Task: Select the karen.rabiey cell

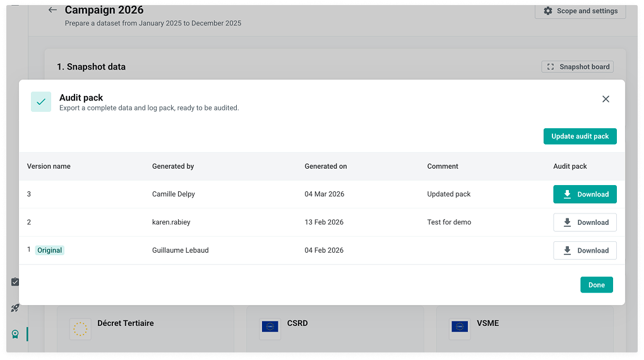Action: point(171,222)
